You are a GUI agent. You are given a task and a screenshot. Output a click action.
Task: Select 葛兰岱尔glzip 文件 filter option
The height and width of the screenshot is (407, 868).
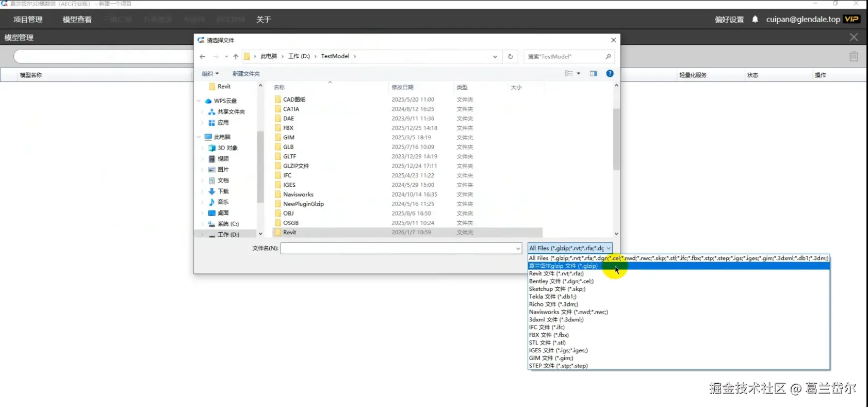click(679, 266)
